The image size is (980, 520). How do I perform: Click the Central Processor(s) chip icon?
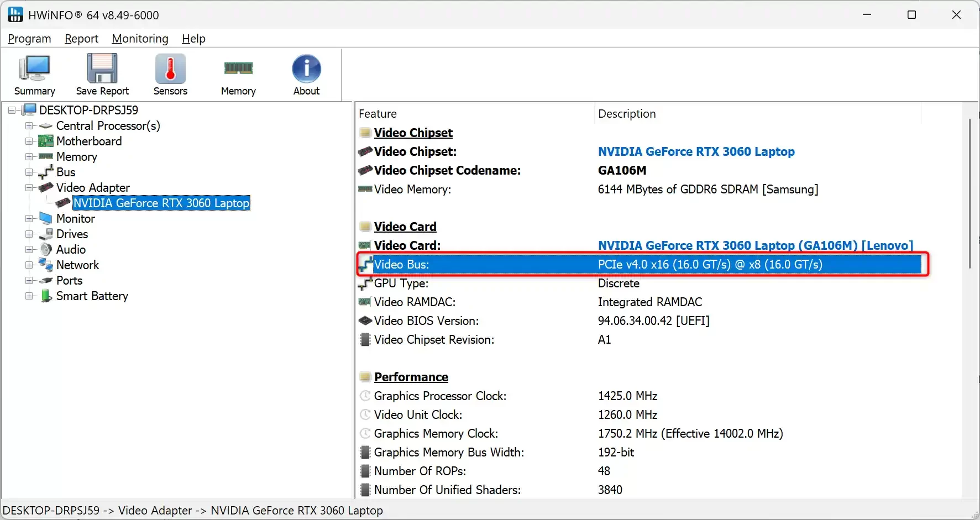(x=46, y=126)
